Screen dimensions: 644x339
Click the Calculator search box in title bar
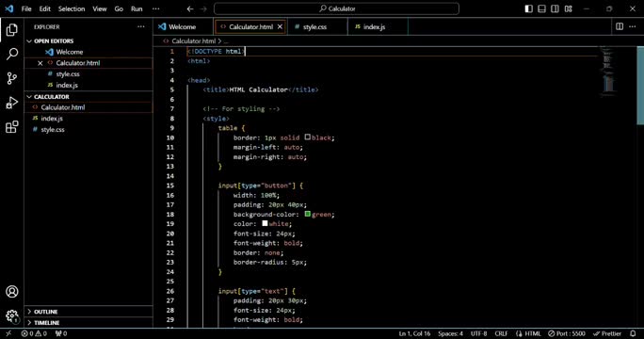336,8
